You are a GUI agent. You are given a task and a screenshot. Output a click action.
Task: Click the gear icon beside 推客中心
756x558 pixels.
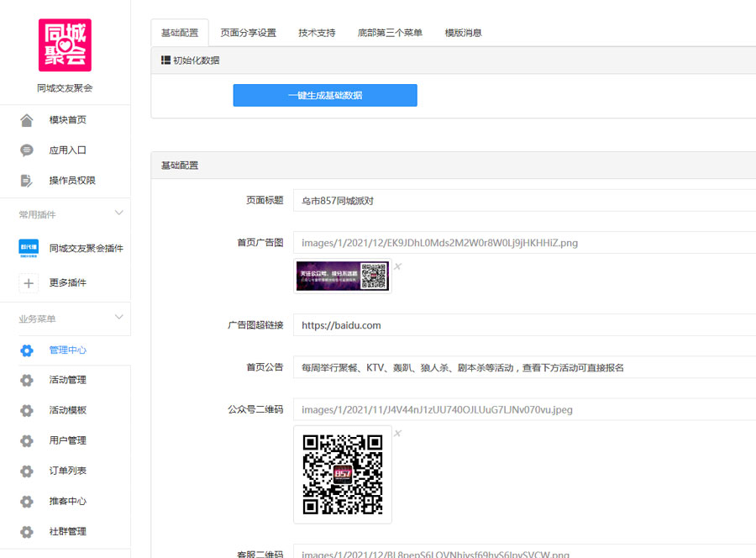[x=27, y=502]
